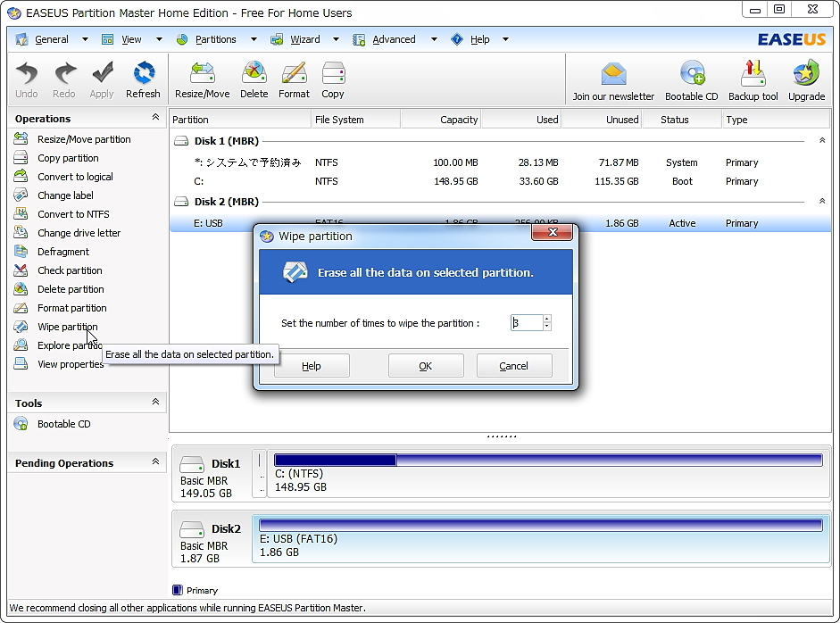Image resolution: width=840 pixels, height=623 pixels.
Task: Open the View menu dropdown arrow
Action: pyautogui.click(x=159, y=39)
